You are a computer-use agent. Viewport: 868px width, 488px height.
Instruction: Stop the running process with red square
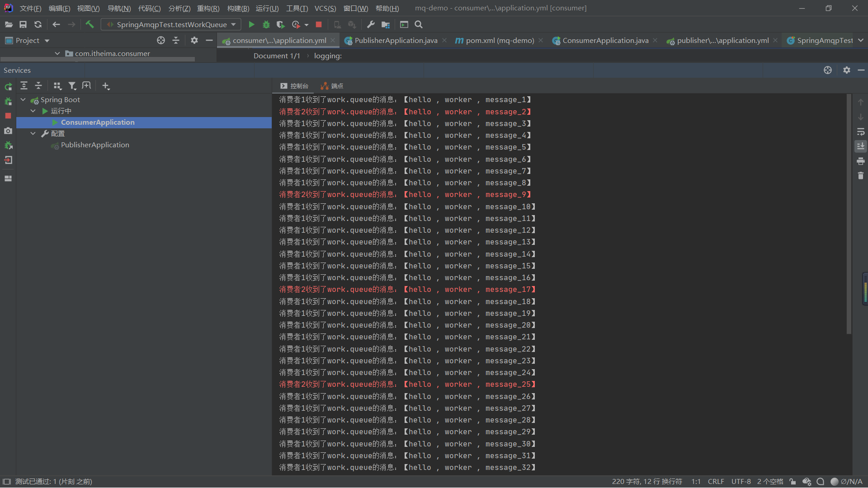(319, 24)
